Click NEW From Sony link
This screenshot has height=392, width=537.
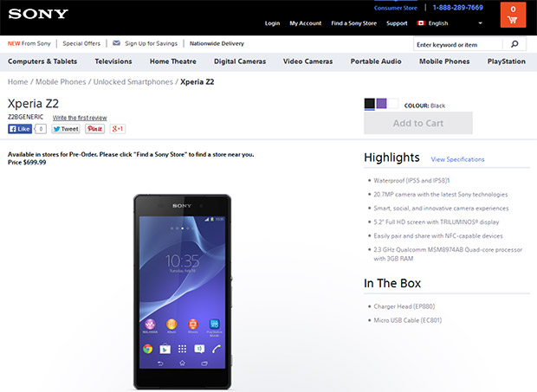coord(29,43)
